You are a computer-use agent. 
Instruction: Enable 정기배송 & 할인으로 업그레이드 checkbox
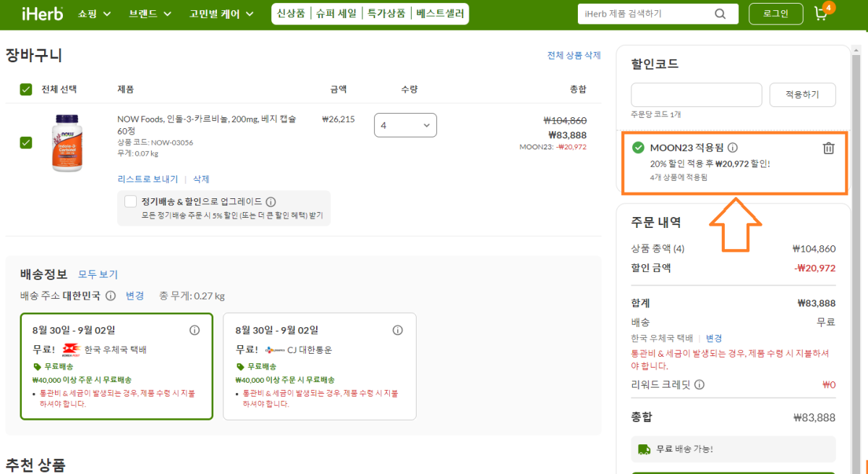click(x=130, y=201)
